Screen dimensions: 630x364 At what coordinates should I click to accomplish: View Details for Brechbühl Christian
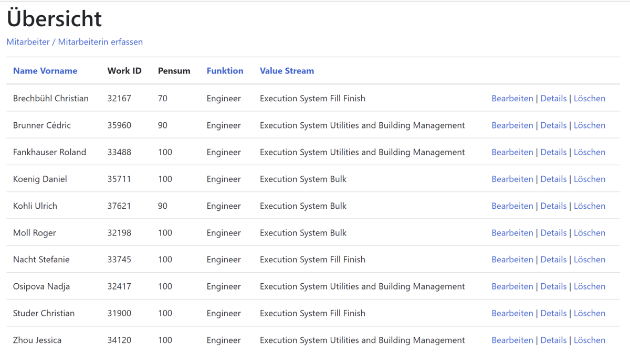click(553, 99)
